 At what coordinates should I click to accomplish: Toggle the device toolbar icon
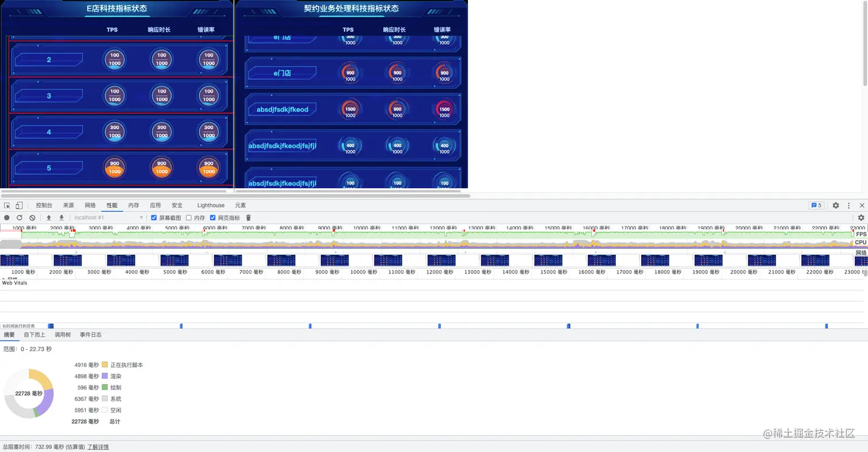pyautogui.click(x=19, y=205)
